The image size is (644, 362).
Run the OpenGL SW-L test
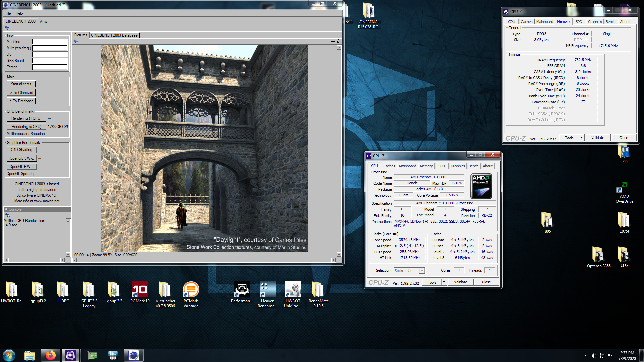21,158
